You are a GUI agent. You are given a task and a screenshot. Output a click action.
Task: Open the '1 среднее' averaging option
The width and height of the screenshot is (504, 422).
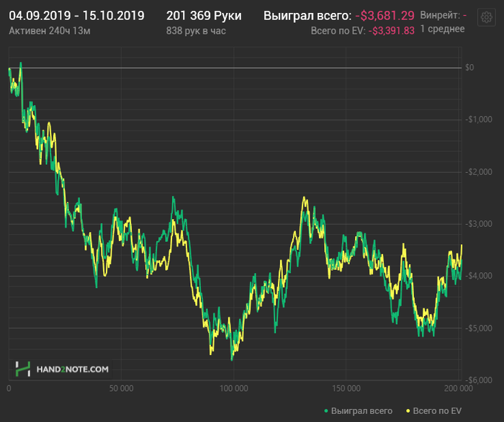click(x=444, y=29)
